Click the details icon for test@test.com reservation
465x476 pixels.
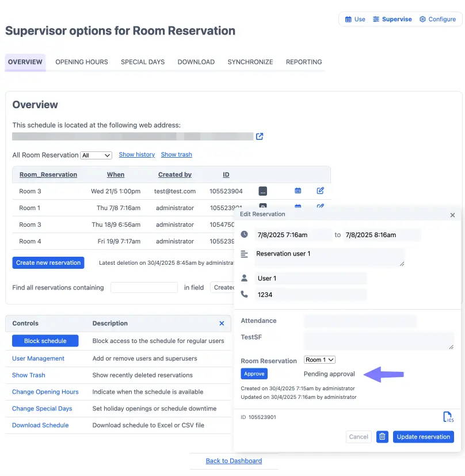pos(263,191)
